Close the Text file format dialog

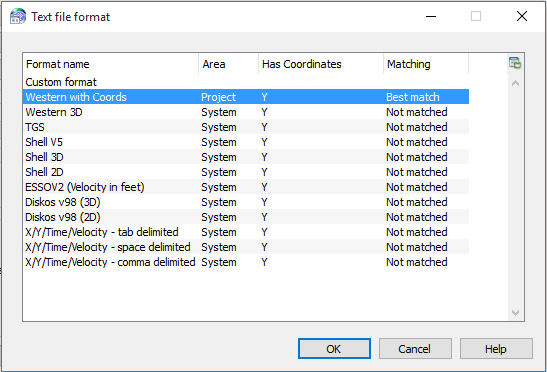(522, 16)
